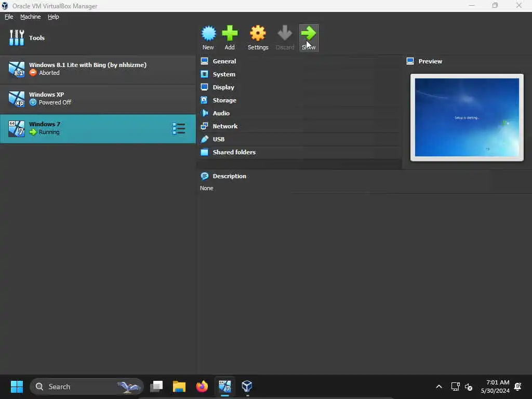
Task: Click the Network section icon
Action: coord(204,126)
